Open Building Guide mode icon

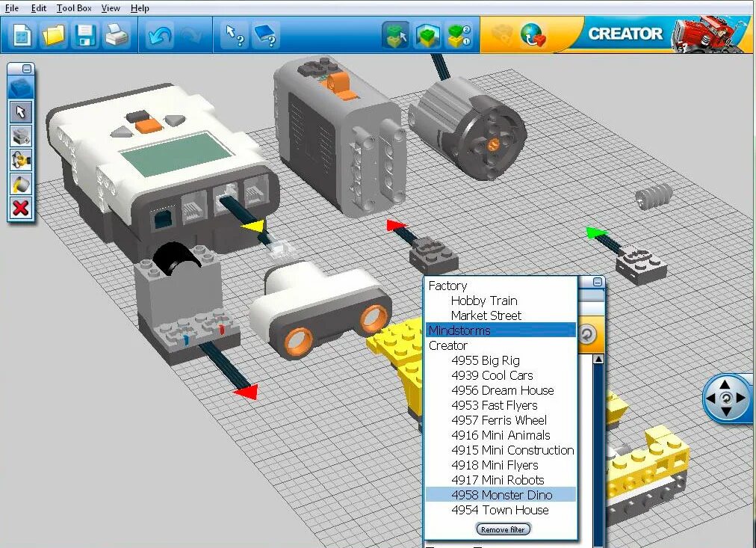tap(459, 34)
